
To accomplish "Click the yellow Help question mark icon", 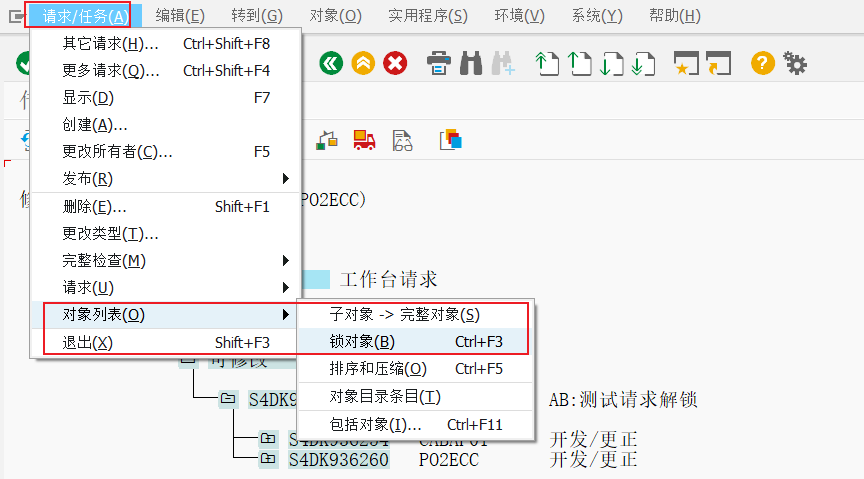I will tap(763, 63).
